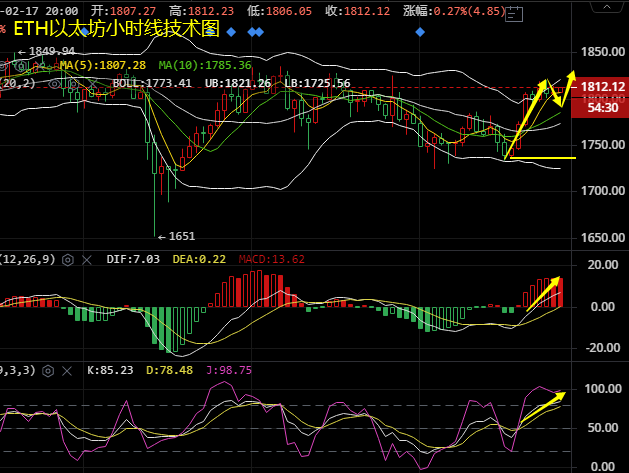Click the close price 1812.12 in header

click(x=367, y=11)
